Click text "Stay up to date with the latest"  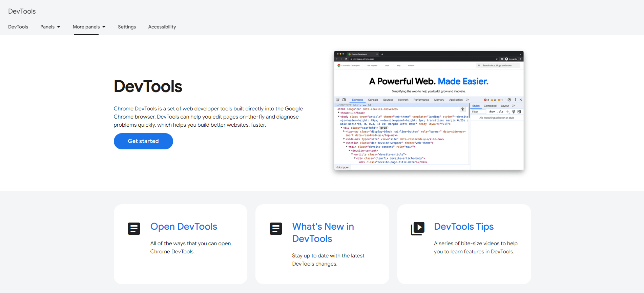tap(328, 256)
